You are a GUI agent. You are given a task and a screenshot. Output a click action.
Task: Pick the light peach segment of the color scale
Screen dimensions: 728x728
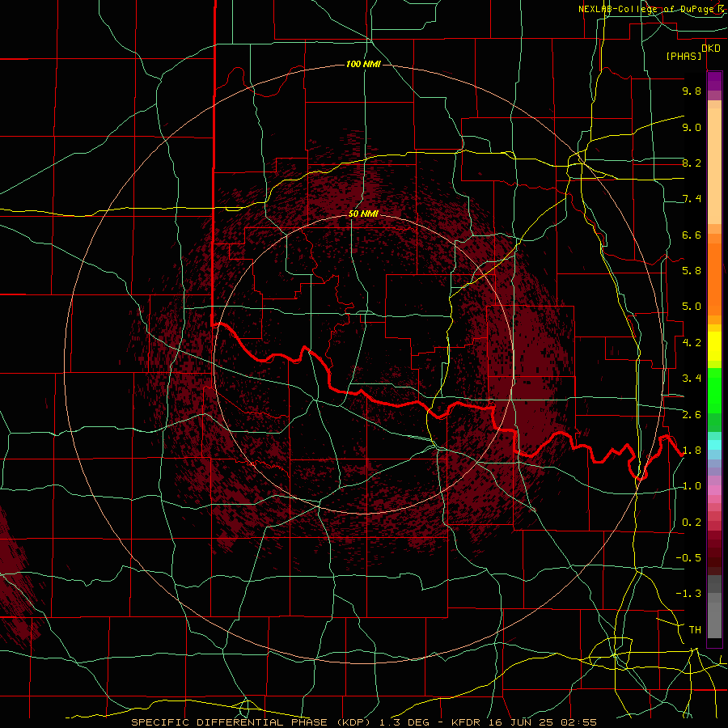click(714, 167)
